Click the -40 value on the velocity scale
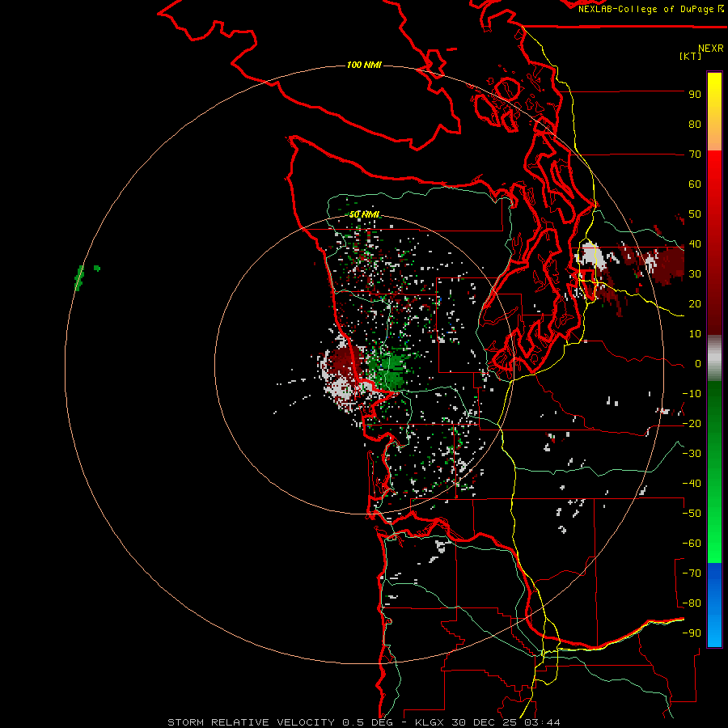 click(692, 484)
